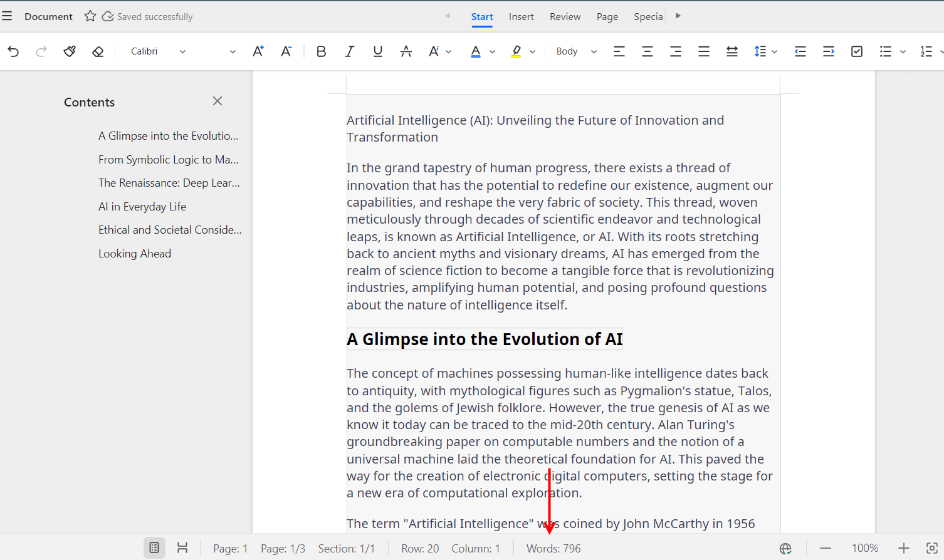Click the 'Section: 1/1' status entry
The height and width of the screenshot is (560, 944).
(x=347, y=549)
